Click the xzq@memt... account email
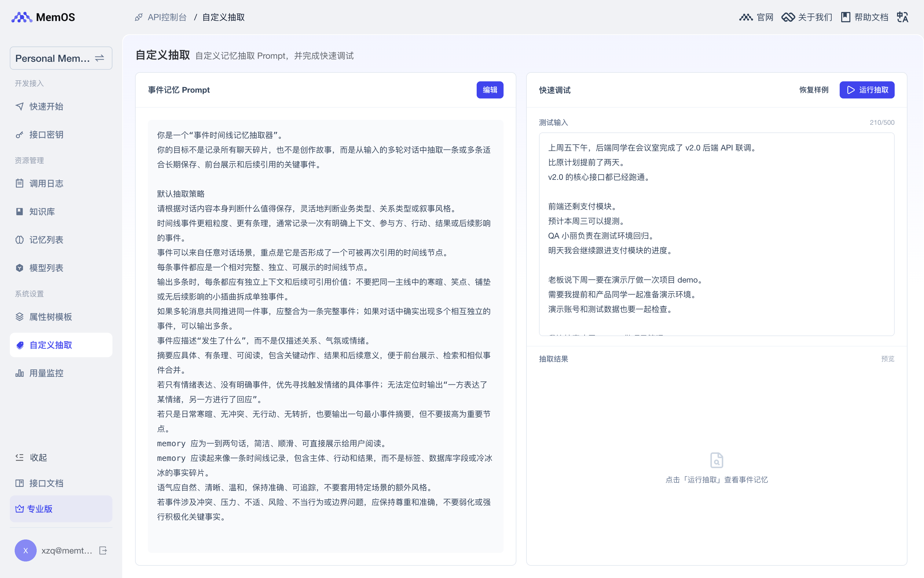The image size is (924, 578). (67, 550)
